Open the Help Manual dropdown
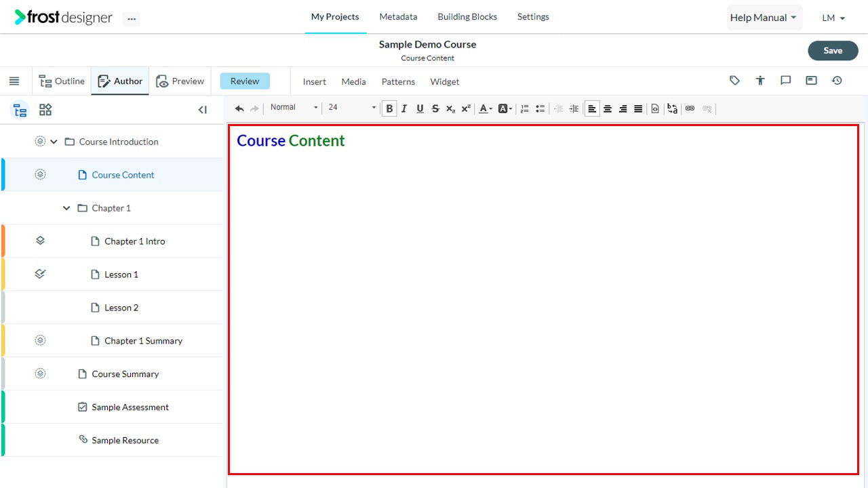The height and width of the screenshot is (488, 868). [764, 18]
